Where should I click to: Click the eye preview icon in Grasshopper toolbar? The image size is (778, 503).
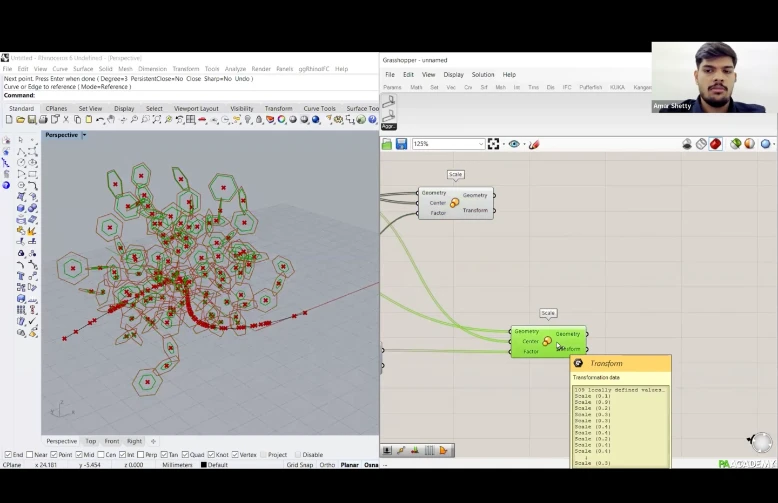coord(514,144)
